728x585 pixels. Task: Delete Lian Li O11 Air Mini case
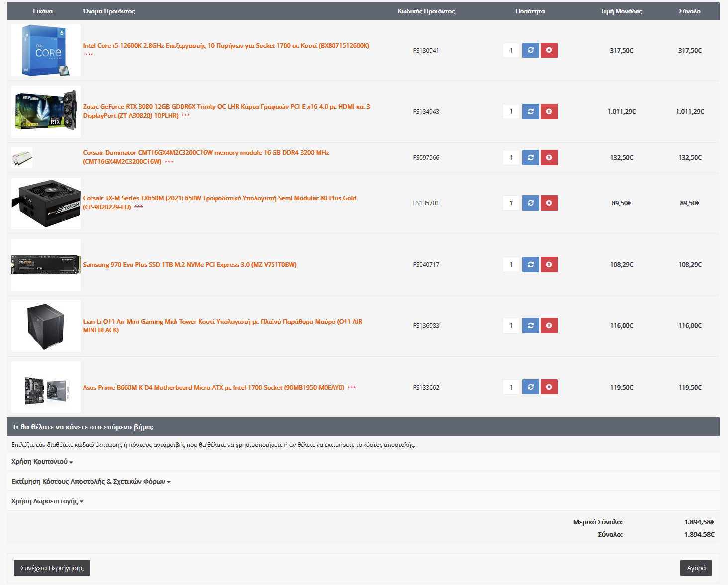(549, 325)
